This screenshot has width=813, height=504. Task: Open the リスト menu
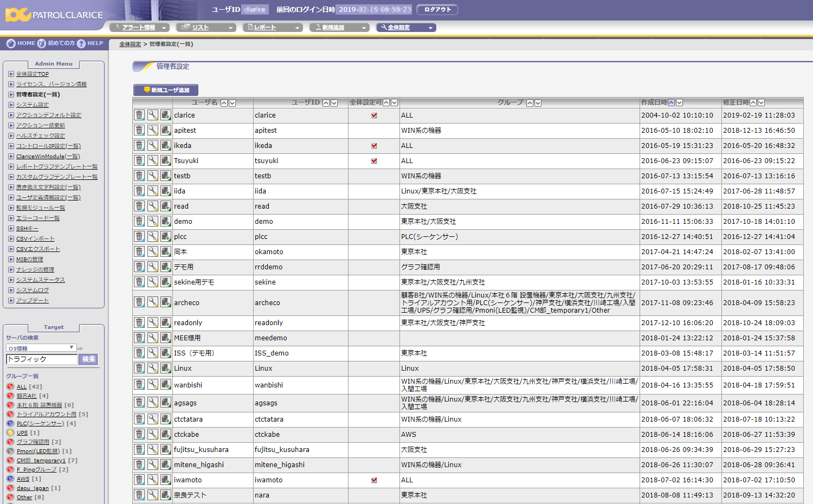[206, 27]
